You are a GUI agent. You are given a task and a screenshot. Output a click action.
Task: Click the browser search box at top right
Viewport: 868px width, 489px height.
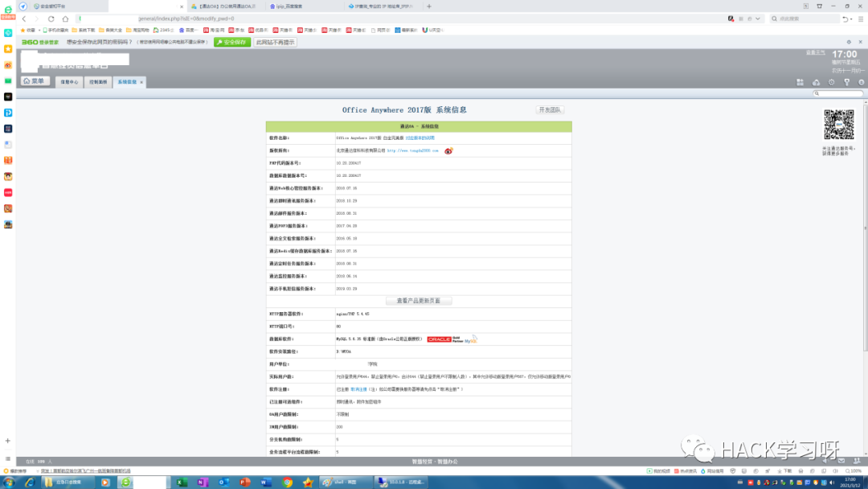(804, 18)
